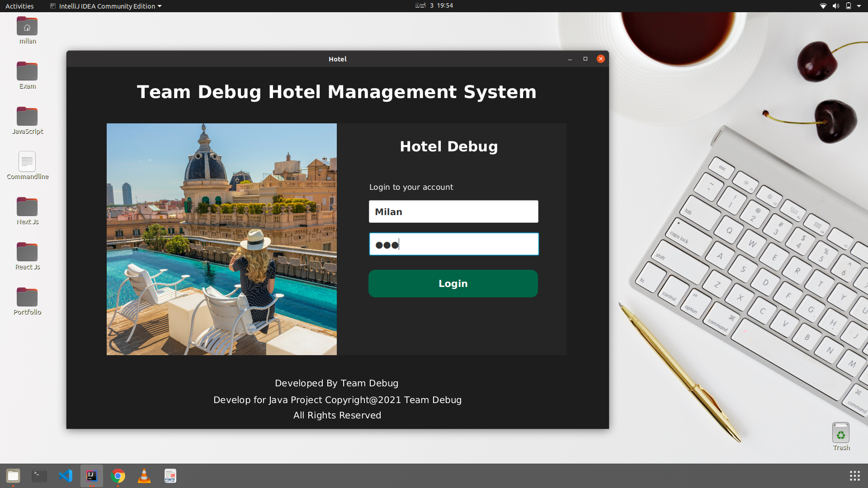Screen dimensions: 868x488
Task: Open VLC media player from the dock
Action: (144, 475)
